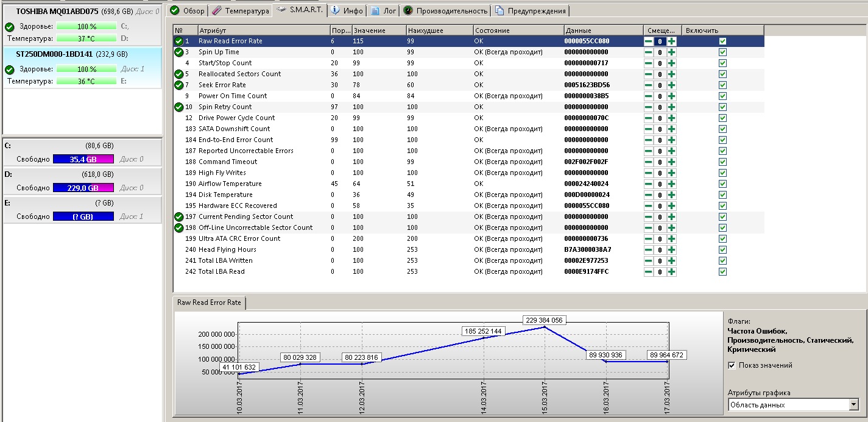Viewport: 868px width, 422px height.
Task: Open the Инфо tab
Action: pos(347,10)
